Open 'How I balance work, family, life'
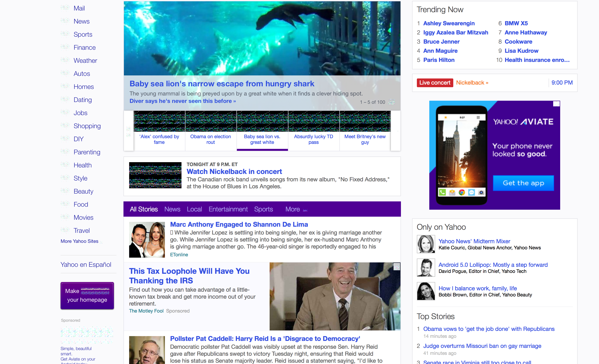599x364 pixels. coord(477,288)
